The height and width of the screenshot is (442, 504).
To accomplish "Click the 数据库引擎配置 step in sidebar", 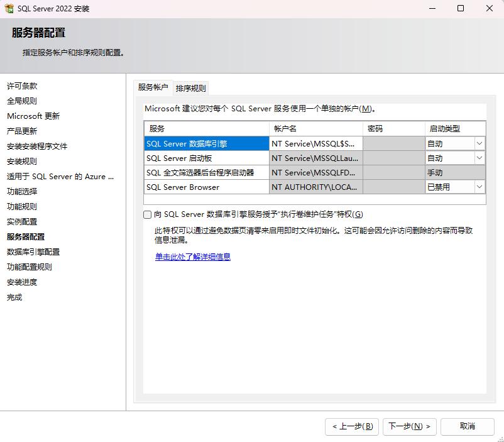I will tap(33, 251).
